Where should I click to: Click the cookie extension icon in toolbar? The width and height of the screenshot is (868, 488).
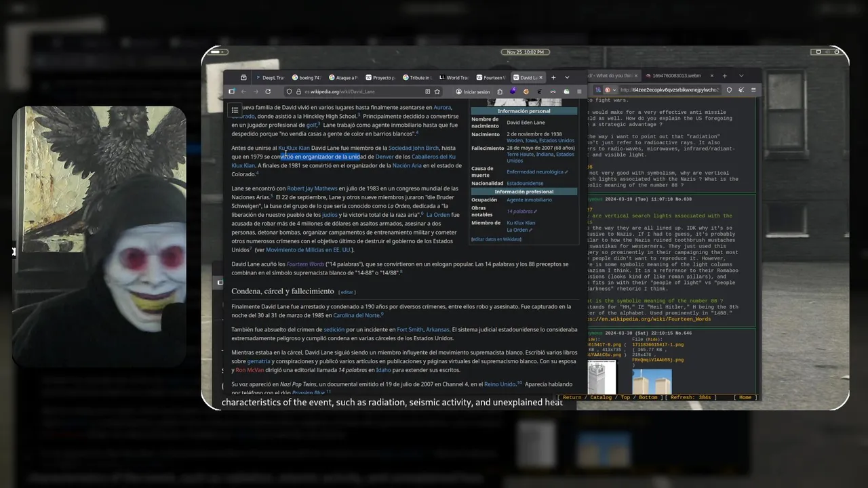pyautogui.click(x=526, y=91)
